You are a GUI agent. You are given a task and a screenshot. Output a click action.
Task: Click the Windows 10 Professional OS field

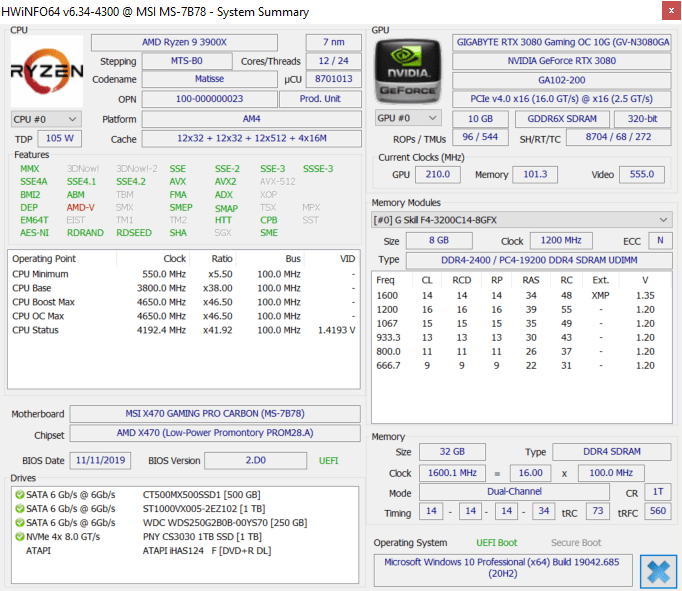[x=503, y=570]
